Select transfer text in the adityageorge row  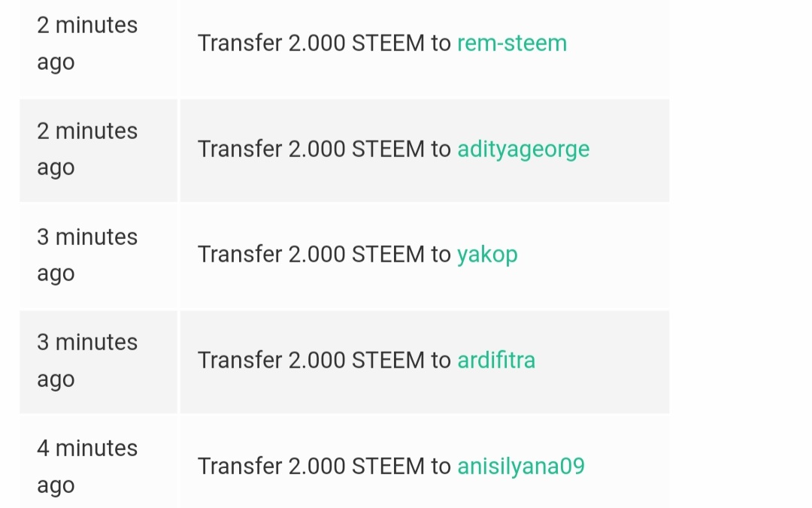tap(324, 149)
